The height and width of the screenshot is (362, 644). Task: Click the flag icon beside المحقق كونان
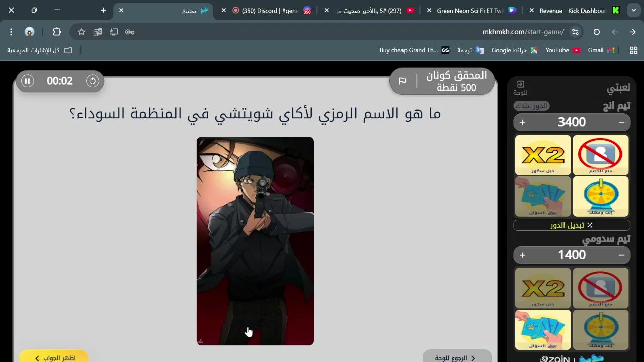click(403, 81)
